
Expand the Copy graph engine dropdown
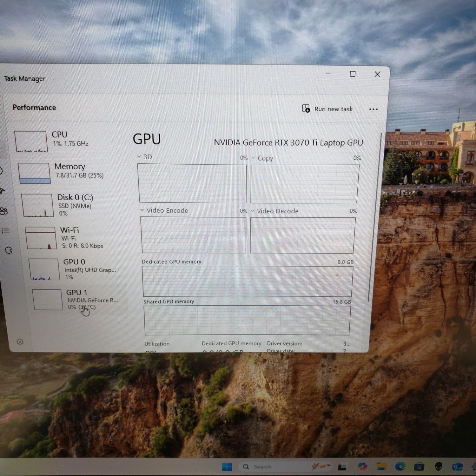pyautogui.click(x=253, y=158)
